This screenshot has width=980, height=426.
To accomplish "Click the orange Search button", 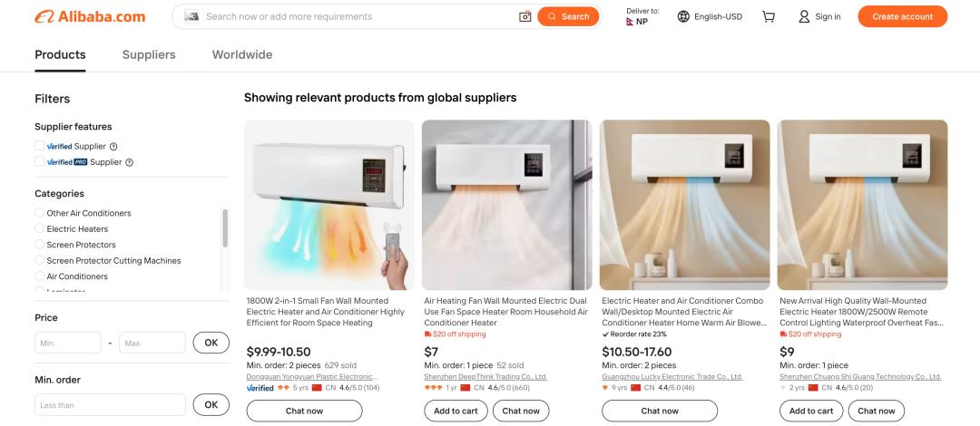I will point(568,16).
